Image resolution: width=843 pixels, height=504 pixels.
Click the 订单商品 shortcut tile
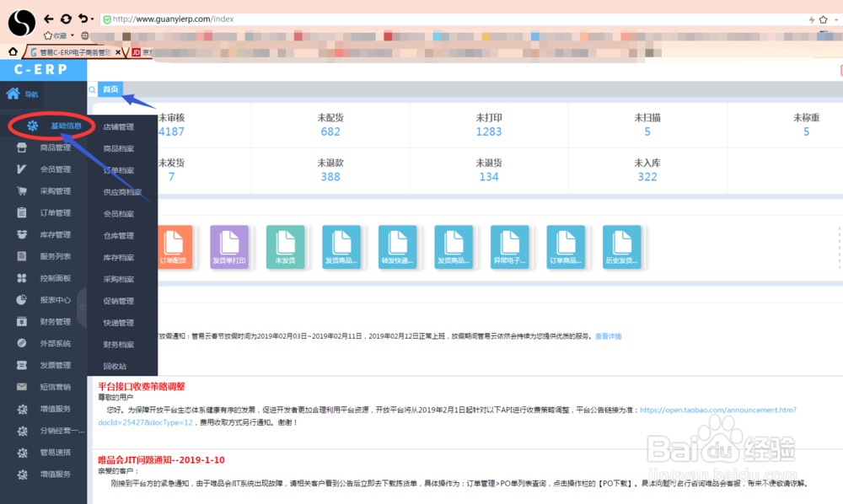pyautogui.click(x=566, y=247)
